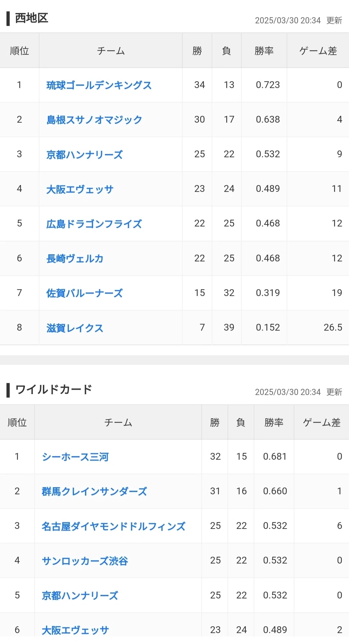The image size is (349, 644).
Task: Click the 勝 column header in the wildcard table
Action: click(x=215, y=422)
